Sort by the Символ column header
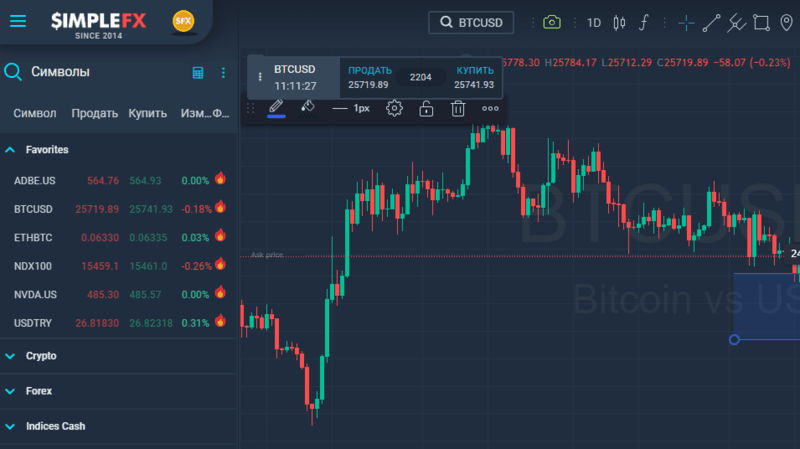The width and height of the screenshot is (800, 449). (35, 113)
